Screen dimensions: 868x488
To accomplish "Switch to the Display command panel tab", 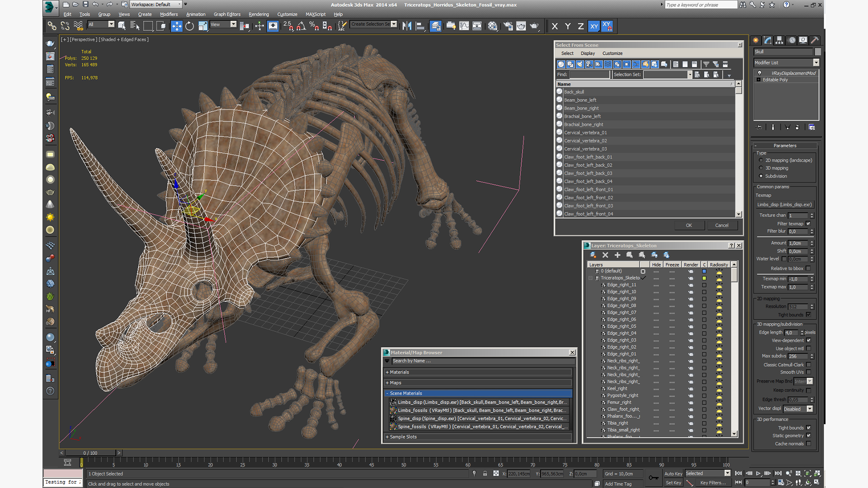I will (803, 40).
